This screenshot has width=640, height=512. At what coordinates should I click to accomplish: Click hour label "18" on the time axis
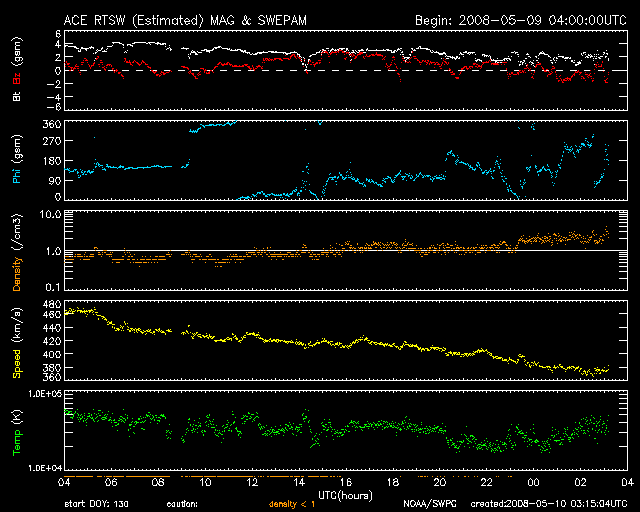pos(393,483)
